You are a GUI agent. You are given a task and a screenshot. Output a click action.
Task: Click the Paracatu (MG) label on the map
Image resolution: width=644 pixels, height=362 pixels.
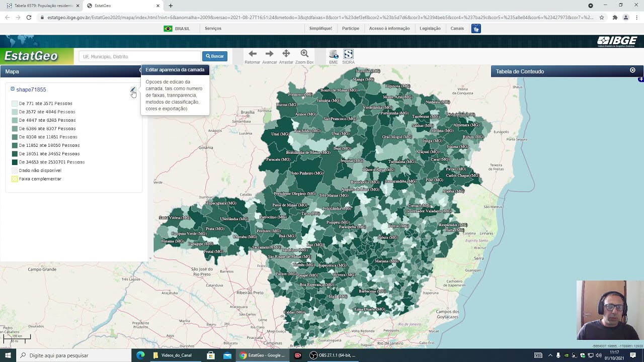click(x=278, y=159)
